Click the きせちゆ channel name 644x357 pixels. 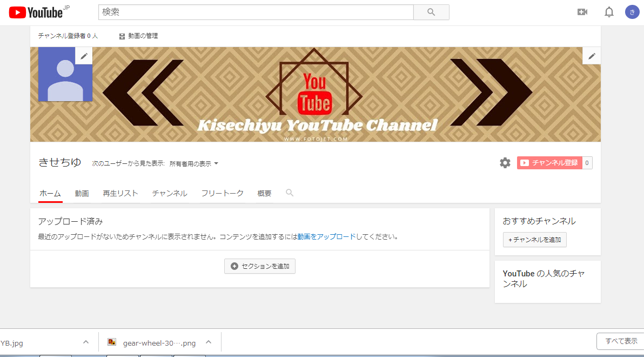[60, 162]
